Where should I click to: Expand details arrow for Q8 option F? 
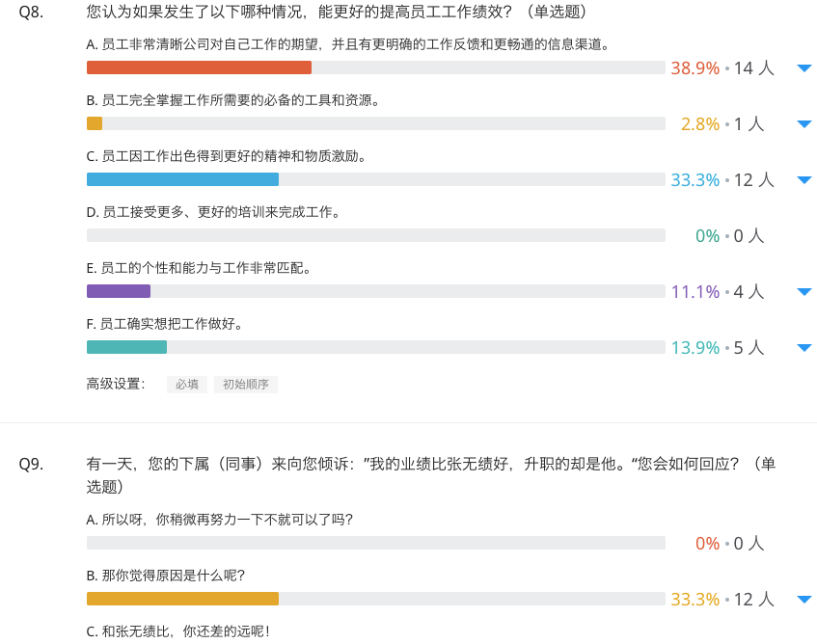click(804, 348)
